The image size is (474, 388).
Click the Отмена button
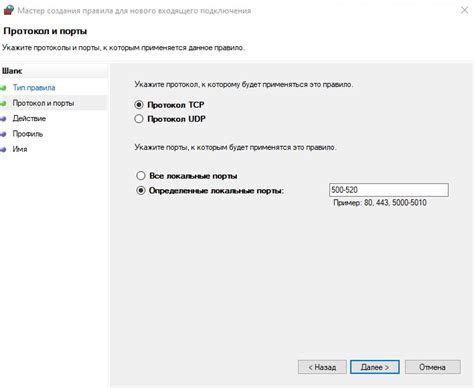pyautogui.click(x=432, y=367)
